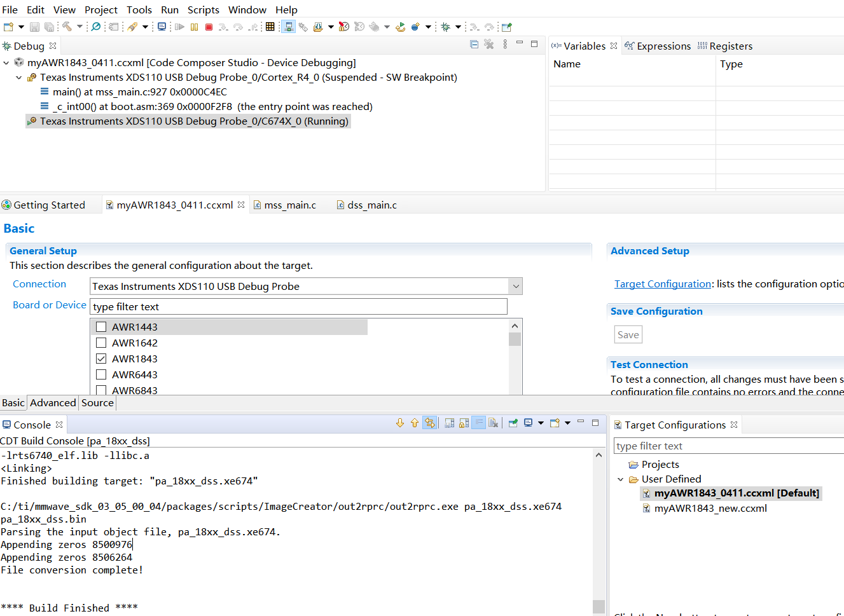Open the Scripts menu

click(204, 10)
